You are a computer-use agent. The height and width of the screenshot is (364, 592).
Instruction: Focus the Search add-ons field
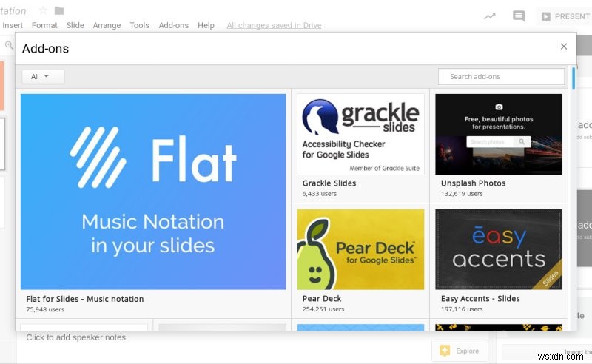[501, 77]
